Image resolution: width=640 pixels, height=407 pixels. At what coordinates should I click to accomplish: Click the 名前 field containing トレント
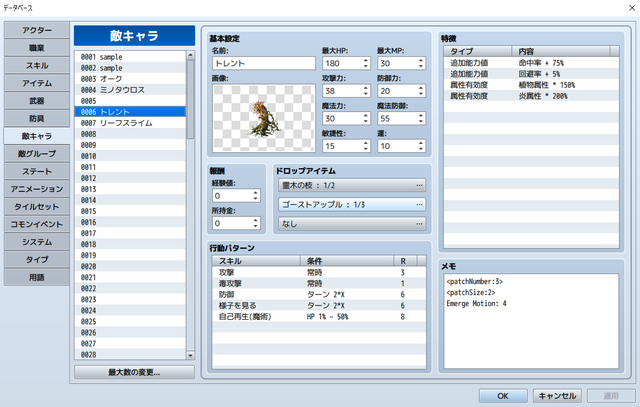coord(264,63)
